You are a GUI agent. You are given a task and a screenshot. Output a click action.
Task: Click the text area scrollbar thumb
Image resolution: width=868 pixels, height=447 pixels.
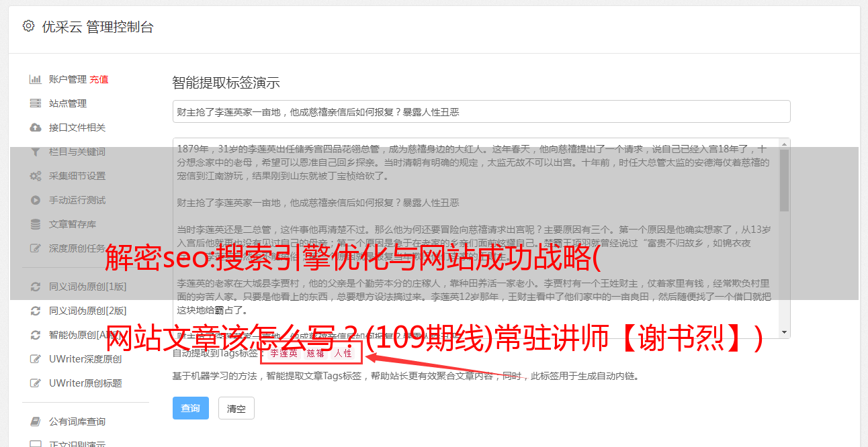point(785,179)
